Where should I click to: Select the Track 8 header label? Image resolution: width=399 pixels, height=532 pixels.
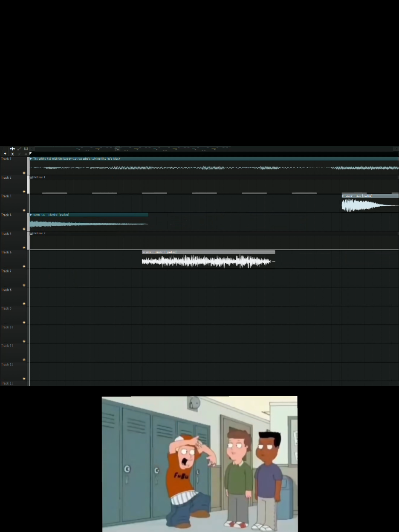[x=6, y=290]
